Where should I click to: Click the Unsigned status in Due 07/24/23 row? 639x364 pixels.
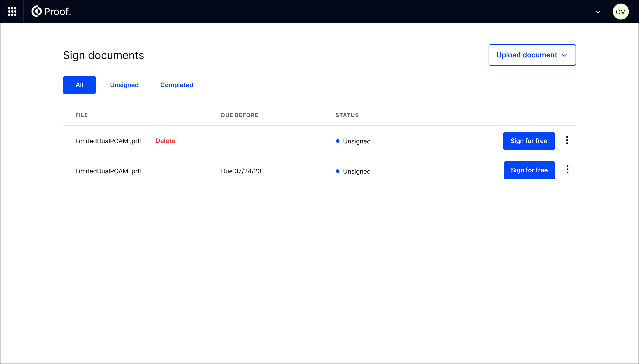tap(353, 172)
